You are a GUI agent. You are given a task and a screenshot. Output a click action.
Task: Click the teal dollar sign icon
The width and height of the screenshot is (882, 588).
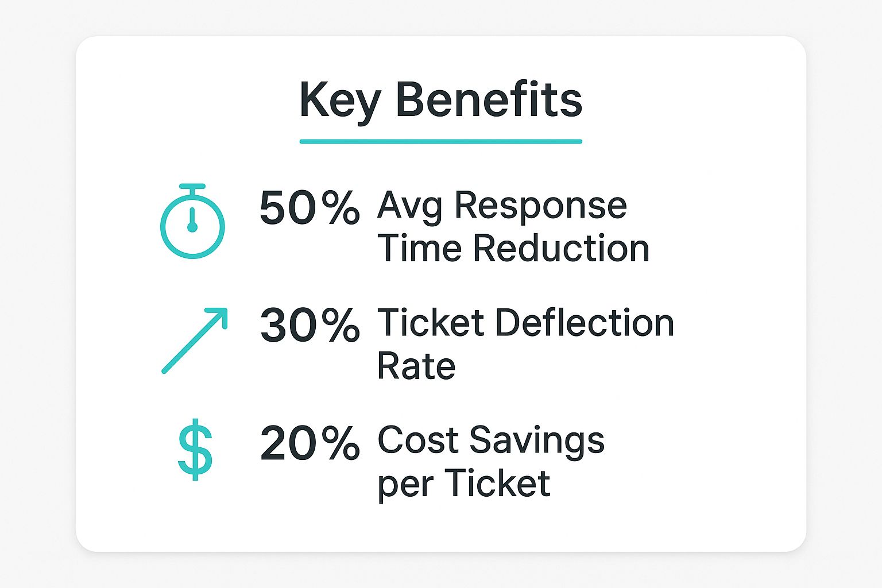click(x=195, y=449)
